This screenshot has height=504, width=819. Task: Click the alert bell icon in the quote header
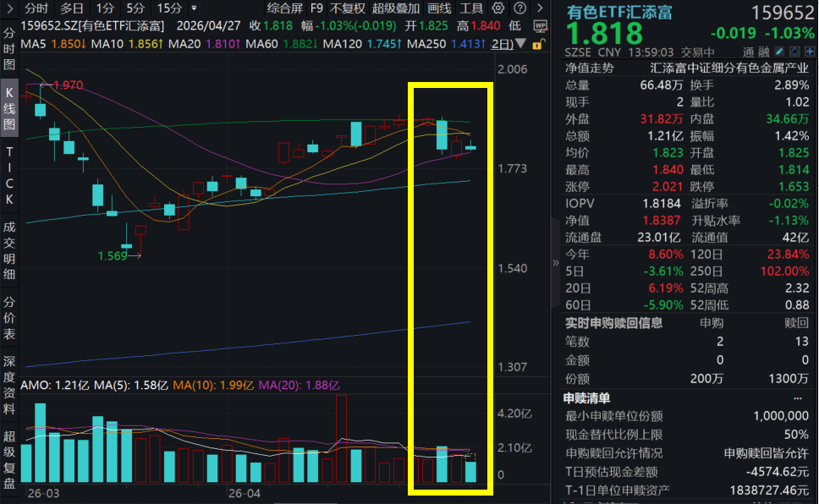tap(794, 51)
